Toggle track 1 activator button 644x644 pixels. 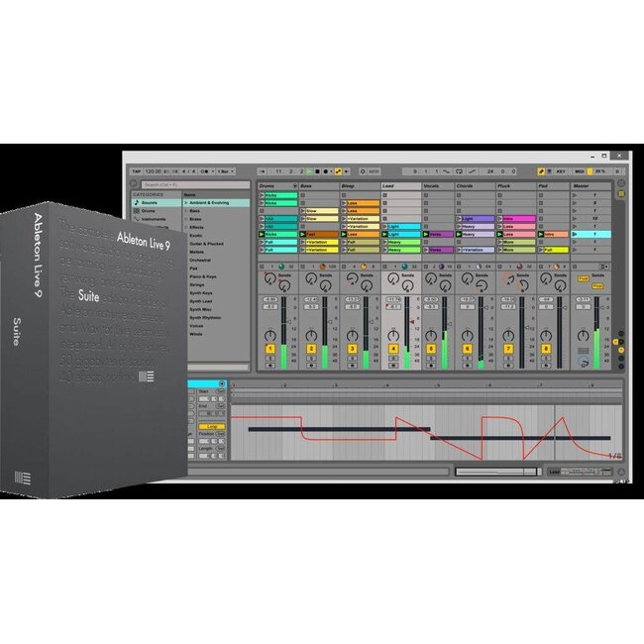point(269,349)
